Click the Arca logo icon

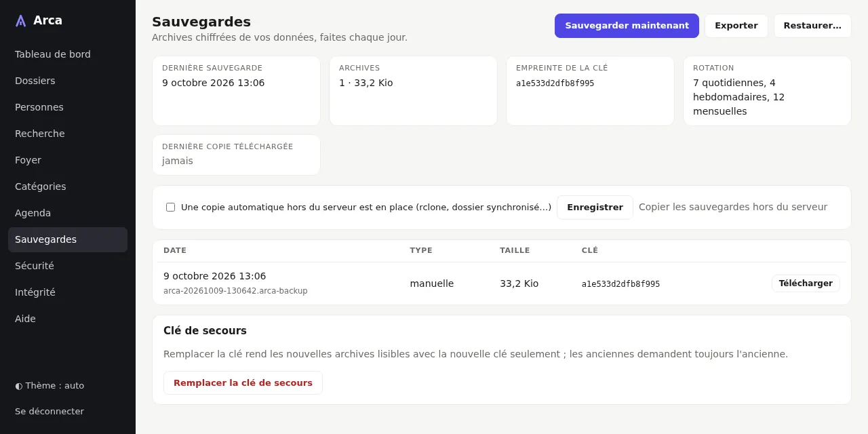[x=21, y=20]
